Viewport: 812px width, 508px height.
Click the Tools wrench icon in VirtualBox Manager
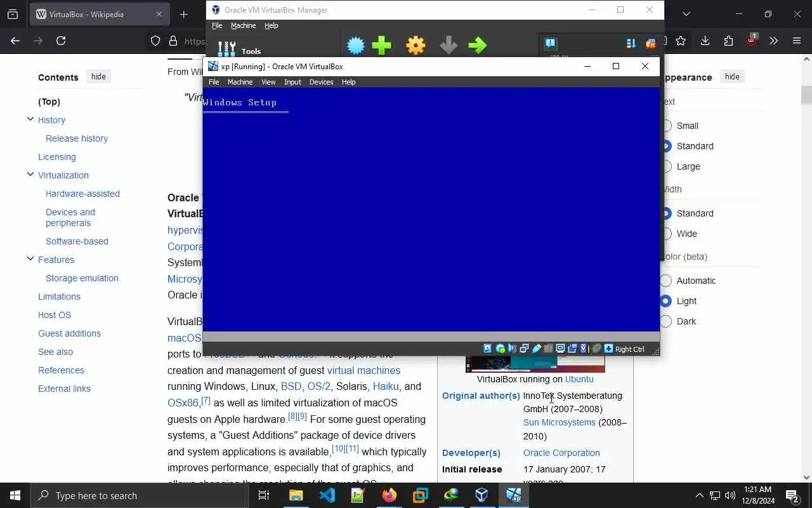point(226,49)
